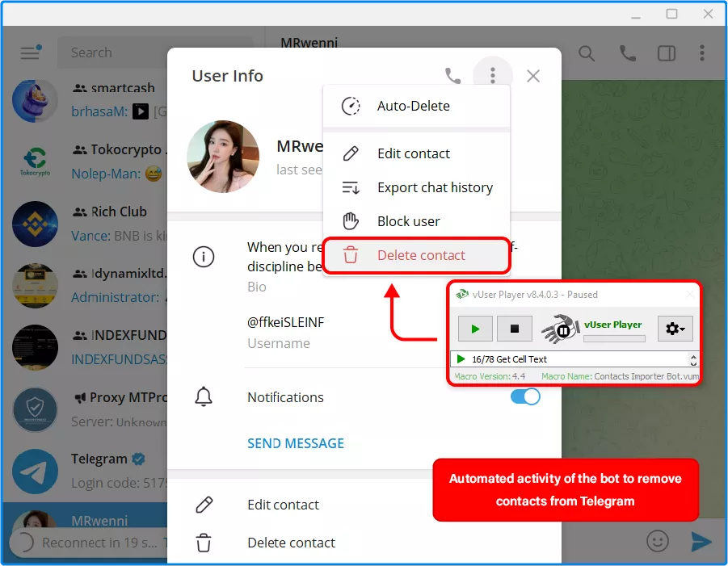Select Delete contact in dropdown menu
728x566 pixels.
click(x=416, y=255)
